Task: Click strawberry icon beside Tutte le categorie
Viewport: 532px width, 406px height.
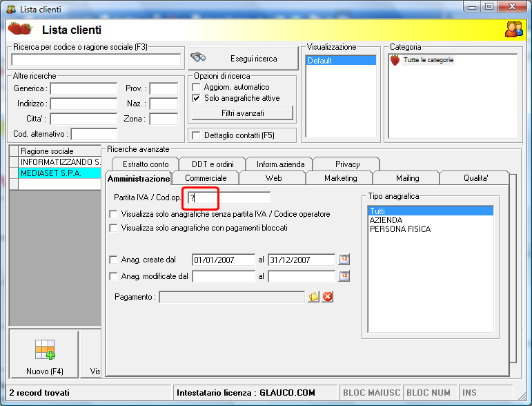Action: (x=395, y=60)
